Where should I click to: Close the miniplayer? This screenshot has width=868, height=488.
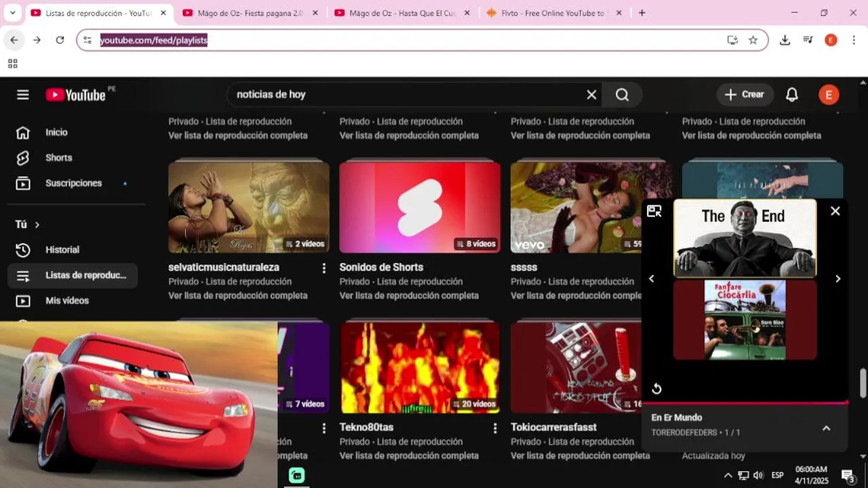[x=835, y=211]
